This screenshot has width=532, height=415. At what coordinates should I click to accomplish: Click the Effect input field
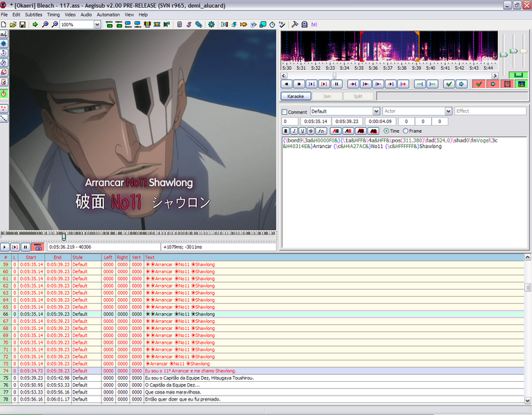[491, 111]
